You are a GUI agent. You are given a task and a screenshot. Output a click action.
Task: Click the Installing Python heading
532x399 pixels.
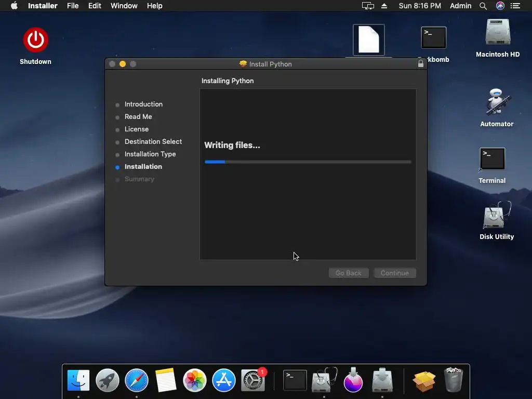coord(228,81)
